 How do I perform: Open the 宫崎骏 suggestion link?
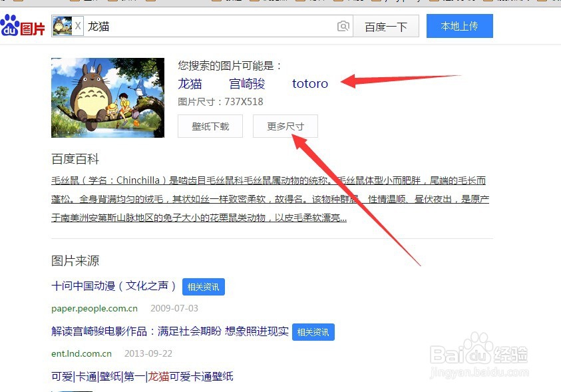click(x=248, y=84)
